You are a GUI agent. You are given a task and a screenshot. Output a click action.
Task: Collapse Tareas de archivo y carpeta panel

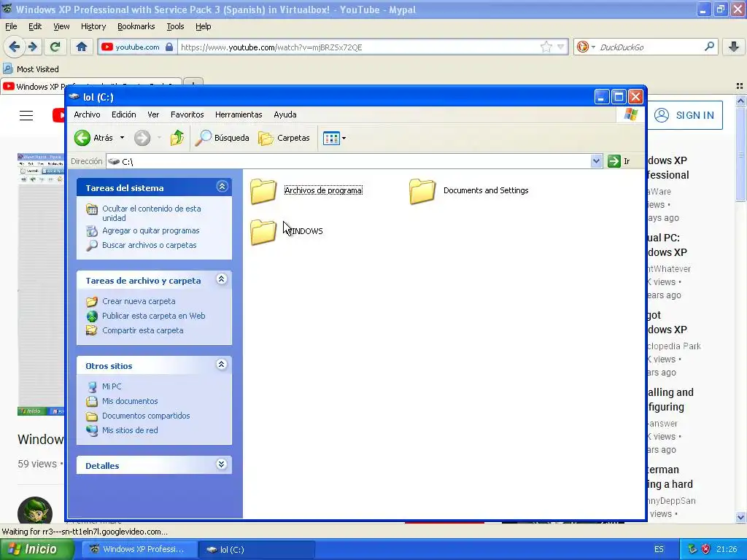(x=222, y=279)
